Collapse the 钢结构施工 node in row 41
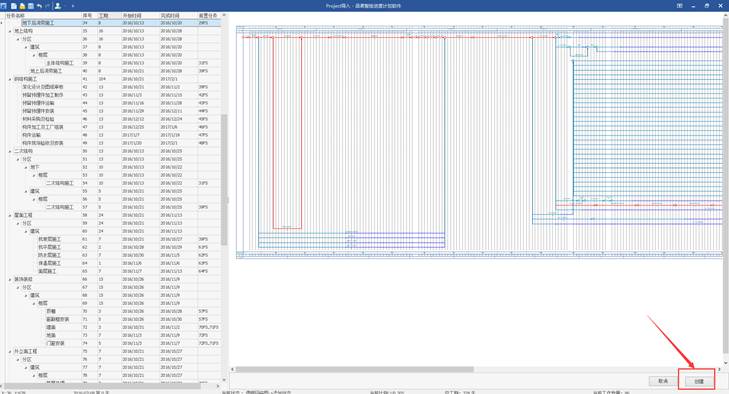 [x=10, y=79]
